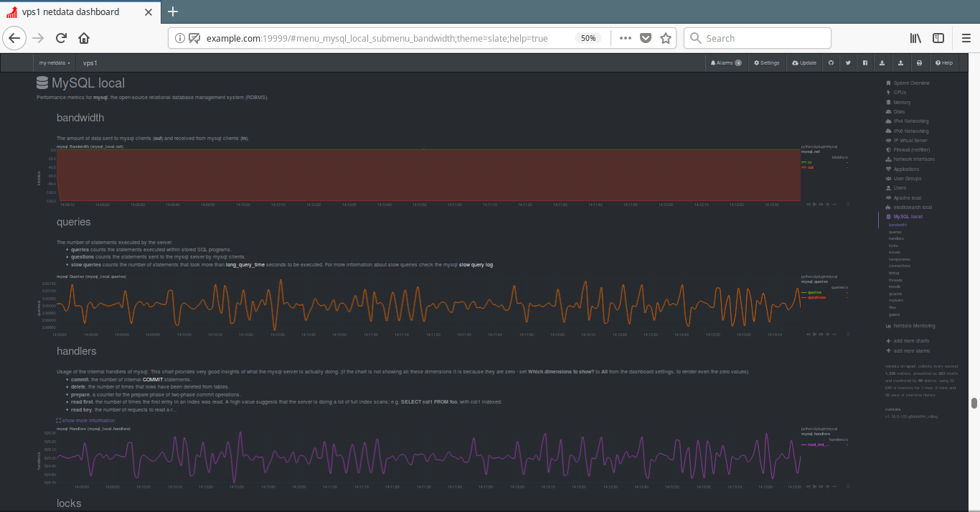Screen dimensions: 980x512
Task: Open the Firefox Pocket icon
Action: (x=646, y=38)
